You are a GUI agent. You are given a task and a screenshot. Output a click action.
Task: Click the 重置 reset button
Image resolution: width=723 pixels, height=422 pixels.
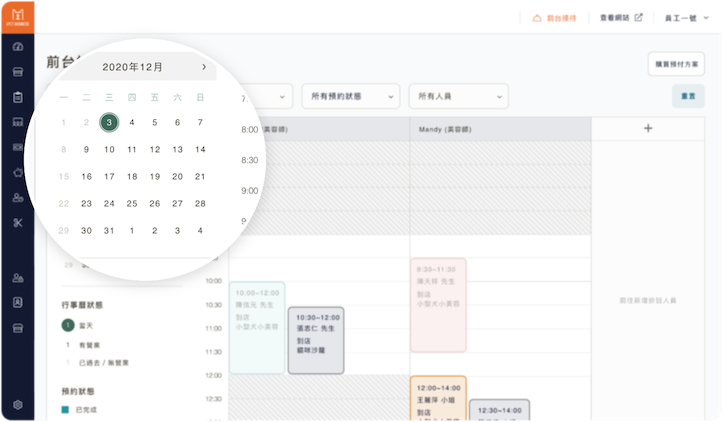coord(688,96)
